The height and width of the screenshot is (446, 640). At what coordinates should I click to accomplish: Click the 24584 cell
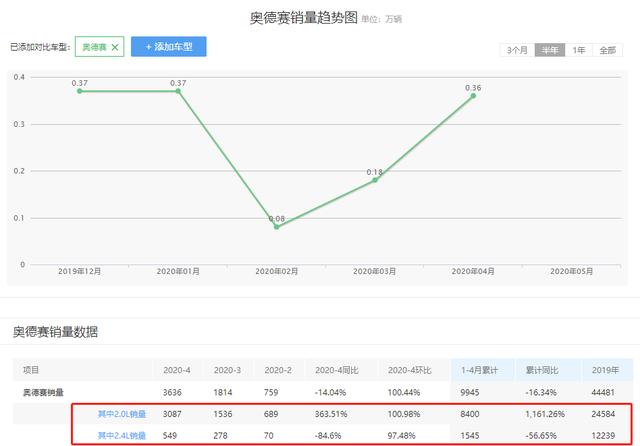603,414
